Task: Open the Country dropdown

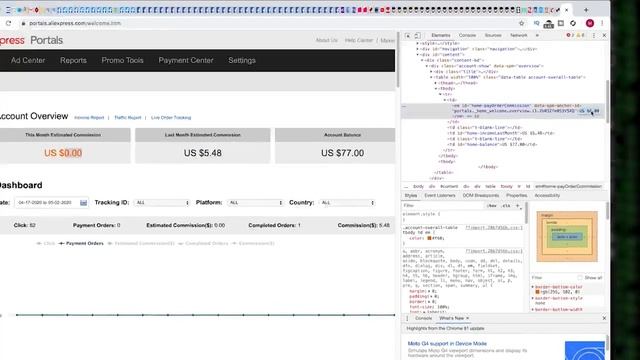Action: (347, 202)
